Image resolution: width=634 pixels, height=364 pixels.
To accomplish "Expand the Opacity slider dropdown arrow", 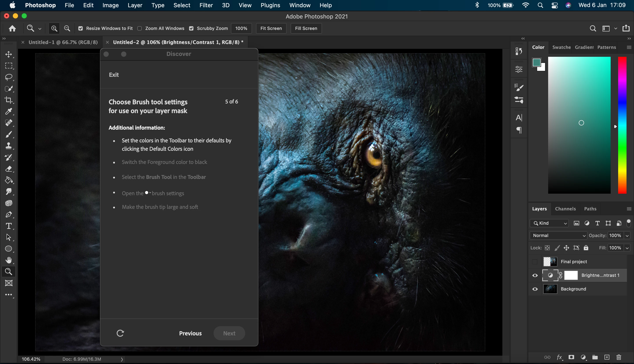I will click(x=627, y=235).
